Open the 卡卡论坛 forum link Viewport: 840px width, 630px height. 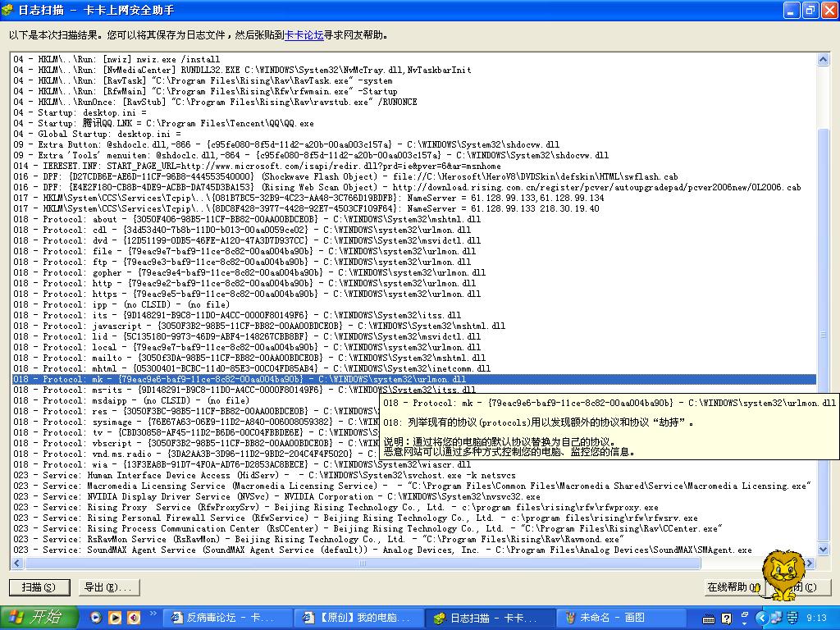[304, 35]
